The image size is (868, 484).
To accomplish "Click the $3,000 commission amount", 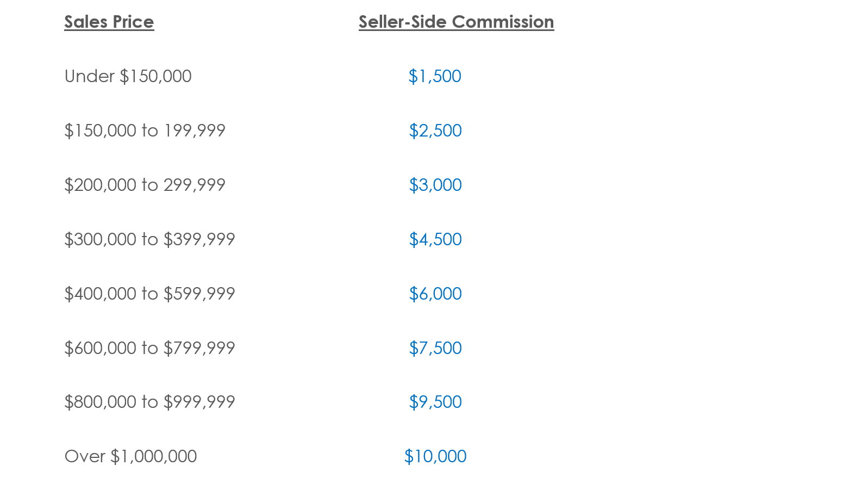I will point(435,185).
